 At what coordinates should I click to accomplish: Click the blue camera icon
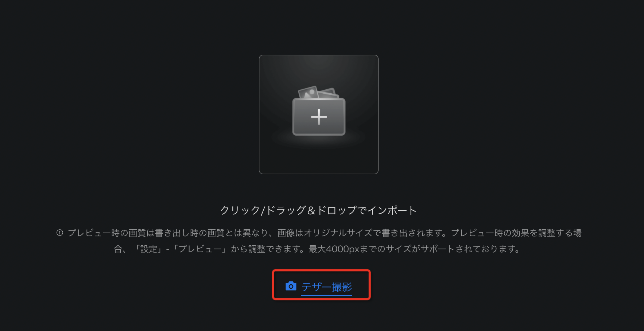tap(291, 286)
